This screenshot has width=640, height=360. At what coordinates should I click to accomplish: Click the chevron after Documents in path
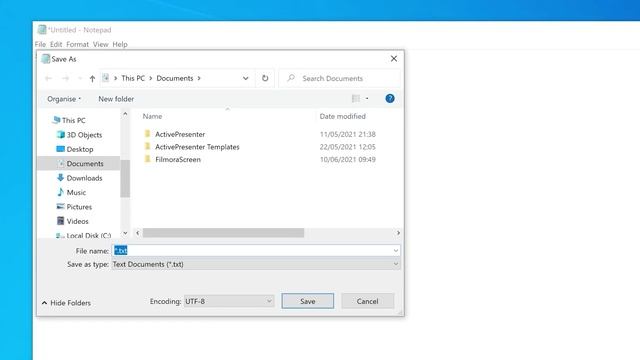pyautogui.click(x=199, y=78)
